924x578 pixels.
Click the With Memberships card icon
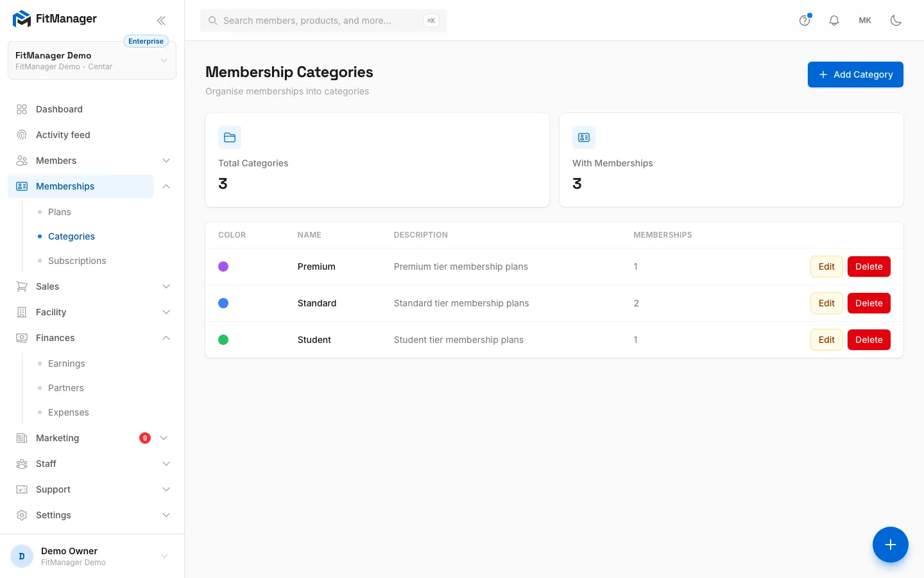[584, 137]
